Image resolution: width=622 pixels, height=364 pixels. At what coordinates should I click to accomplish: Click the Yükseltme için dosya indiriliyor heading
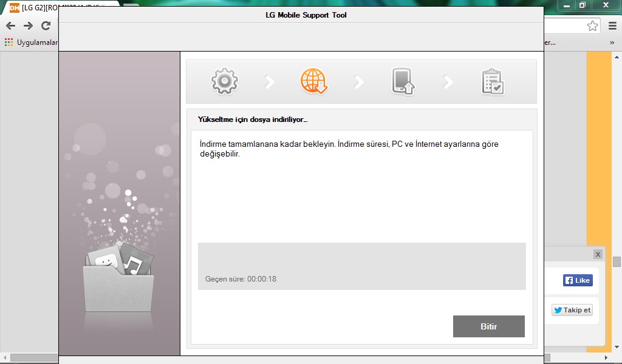coord(253,120)
